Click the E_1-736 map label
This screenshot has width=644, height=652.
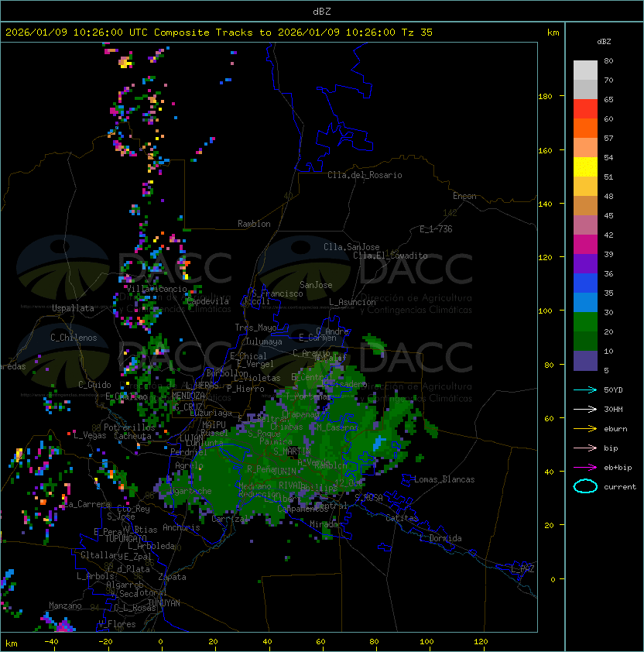(x=436, y=229)
